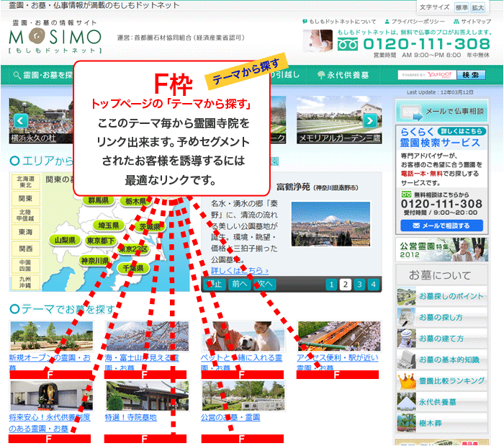
Task: Advance cemetery carousel with right arrow
Action: 369,121
